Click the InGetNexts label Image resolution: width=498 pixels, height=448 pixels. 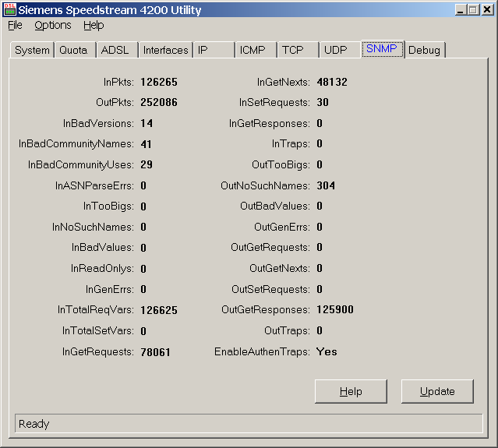tap(284, 83)
